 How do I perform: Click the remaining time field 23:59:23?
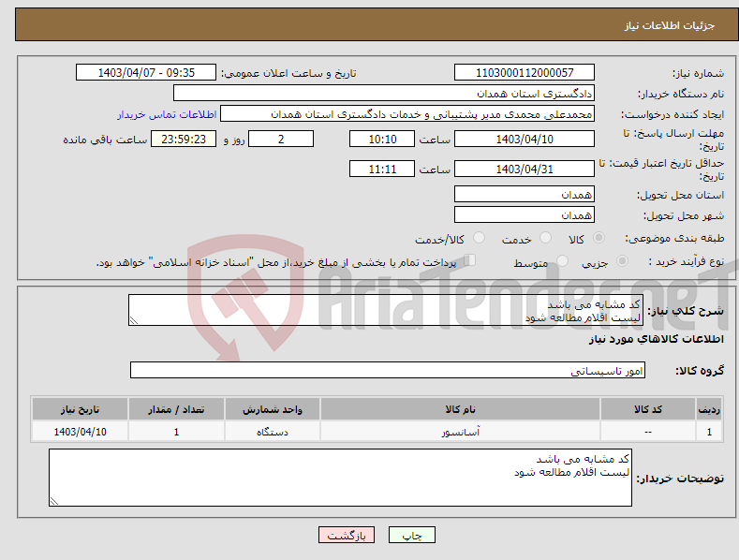point(184,139)
